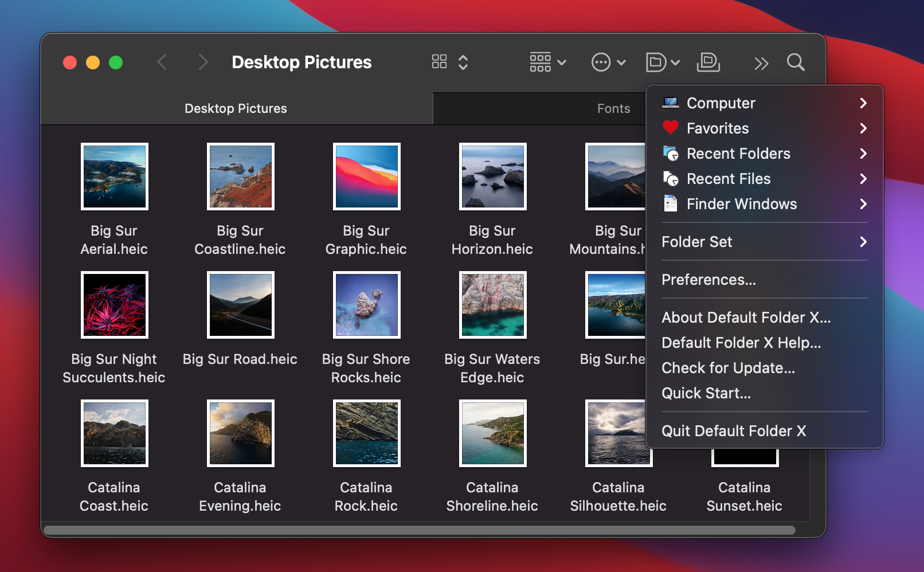Switch to icon view mode
Image resolution: width=924 pixels, height=572 pixels.
440,62
